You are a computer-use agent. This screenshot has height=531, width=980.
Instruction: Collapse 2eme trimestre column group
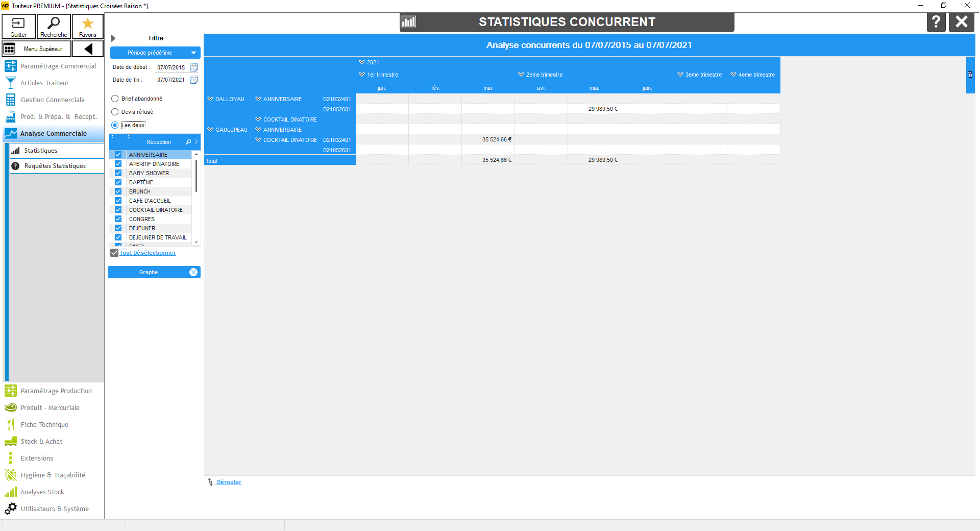point(521,75)
